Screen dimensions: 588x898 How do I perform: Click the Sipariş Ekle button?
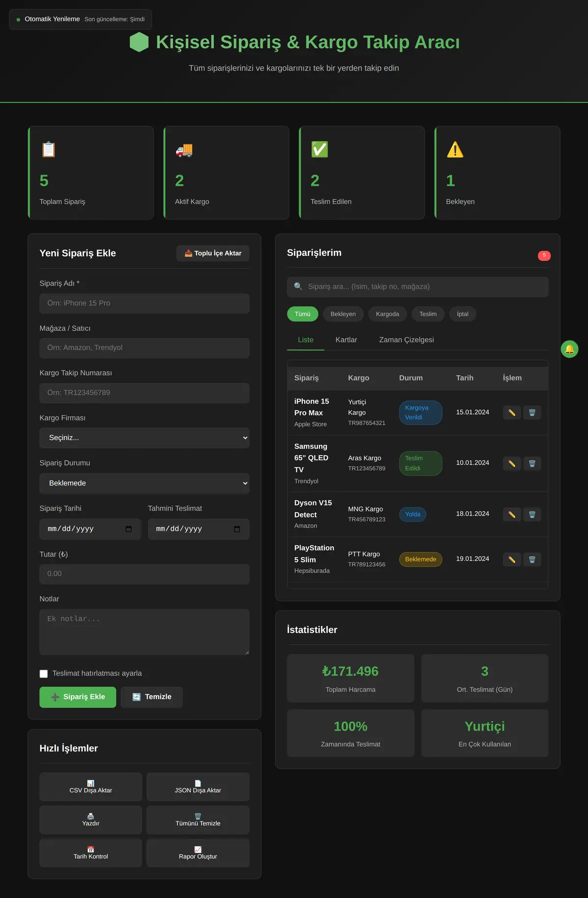pos(78,697)
